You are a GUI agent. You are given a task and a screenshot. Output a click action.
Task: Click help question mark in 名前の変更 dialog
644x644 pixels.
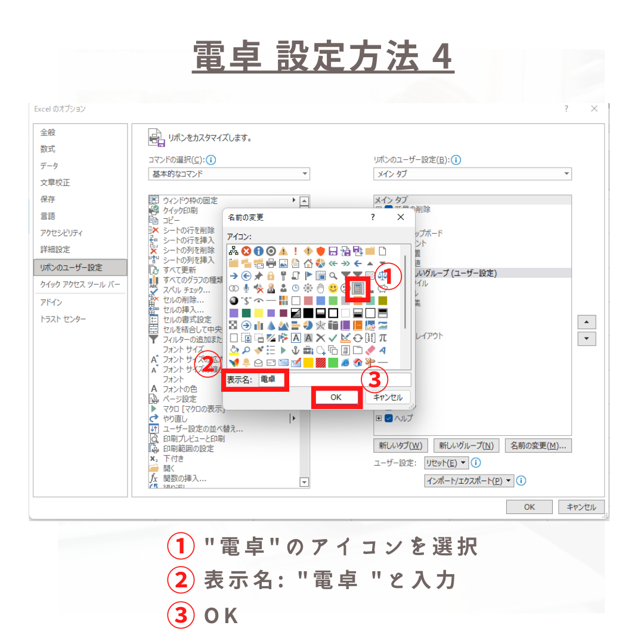(373, 217)
